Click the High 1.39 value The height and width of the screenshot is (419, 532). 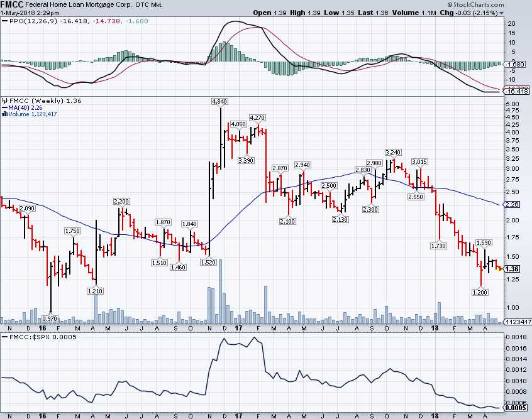point(305,13)
